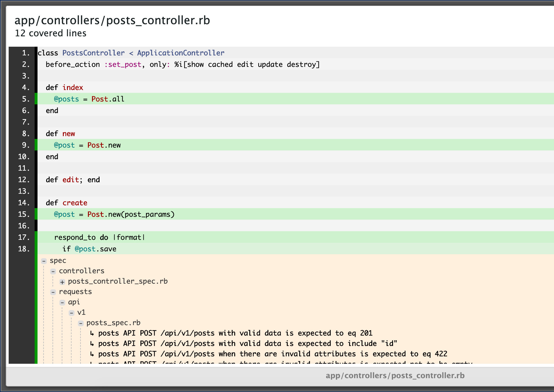
Task: Click the arrow icon before the "include id" test
Action: pos(92,344)
